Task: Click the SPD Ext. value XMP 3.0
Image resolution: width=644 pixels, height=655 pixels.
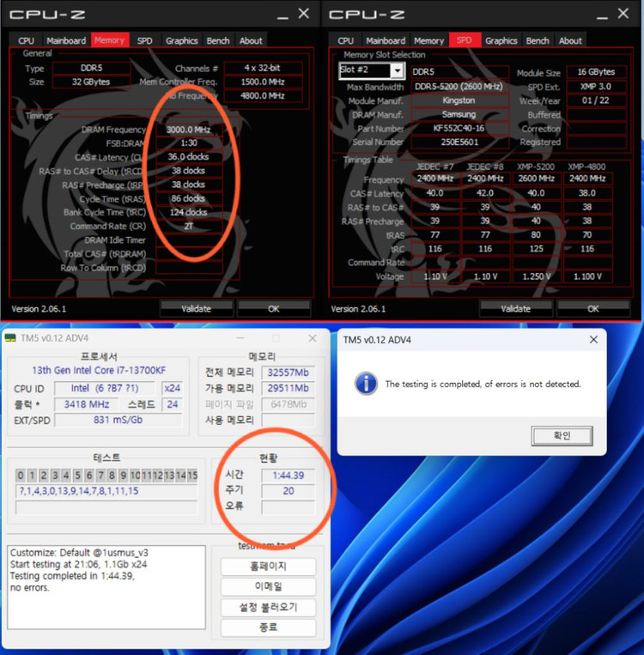Action: coord(596,87)
